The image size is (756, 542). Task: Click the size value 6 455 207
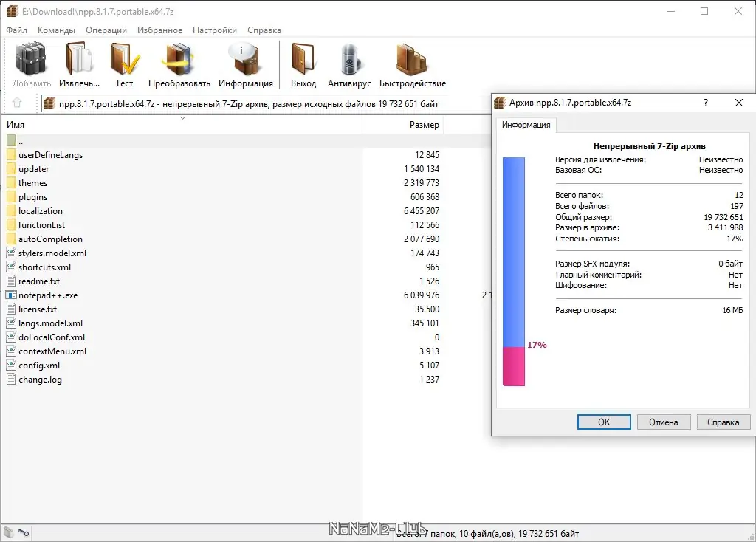[422, 210]
